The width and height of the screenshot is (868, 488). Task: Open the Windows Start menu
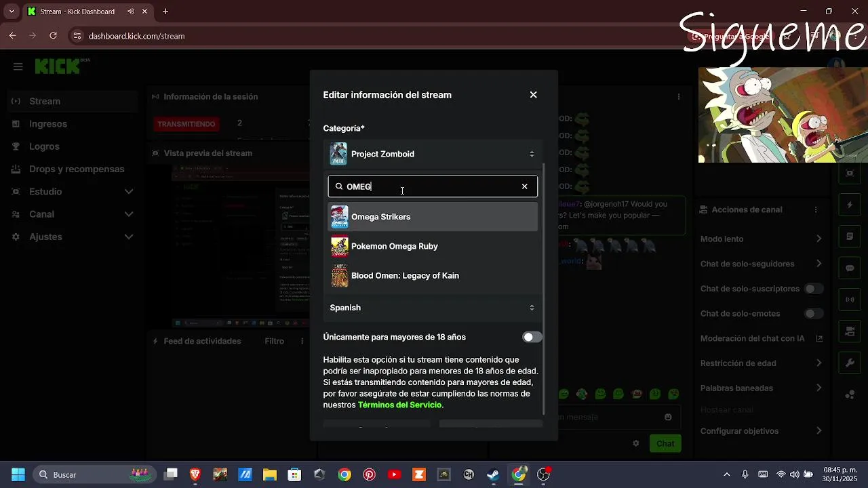(x=18, y=474)
